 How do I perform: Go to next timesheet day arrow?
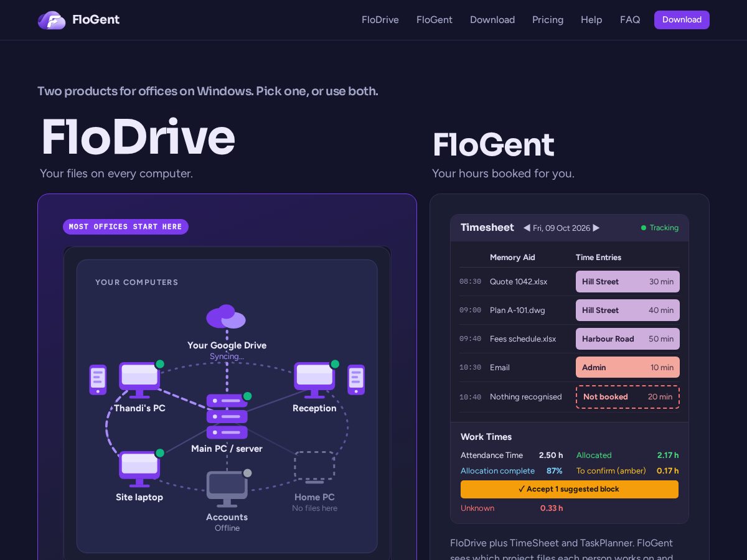pos(596,228)
